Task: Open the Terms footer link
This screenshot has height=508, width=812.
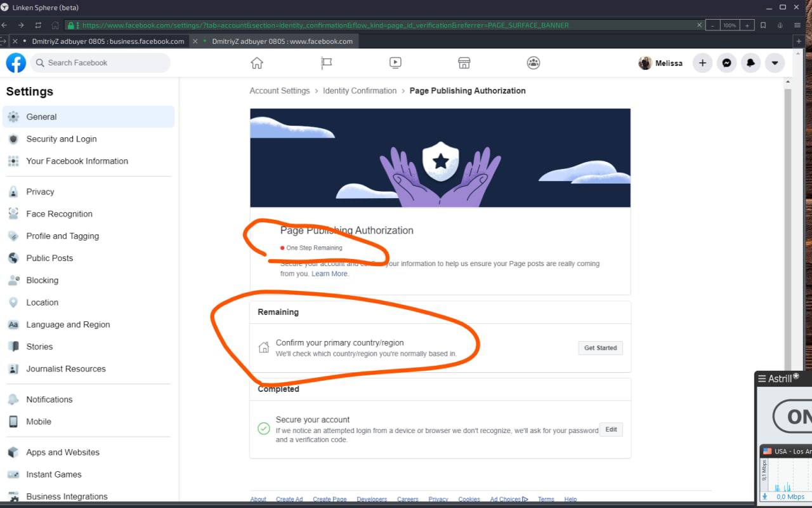Action: tap(546, 500)
